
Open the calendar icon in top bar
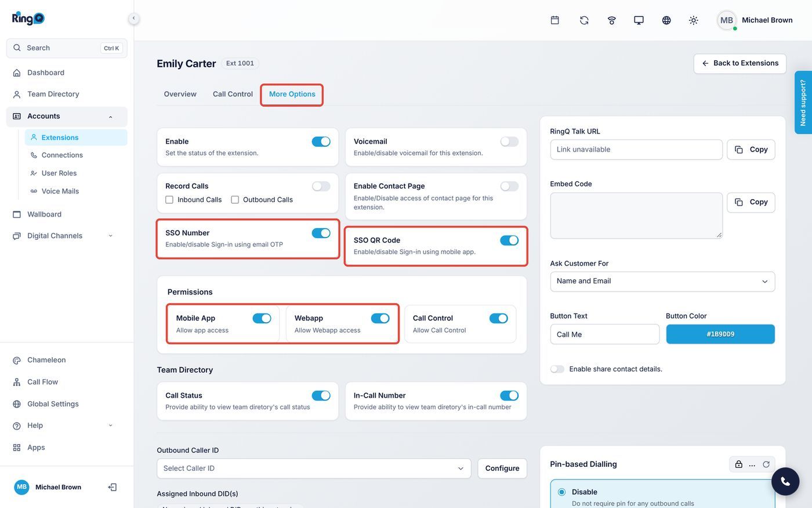click(554, 20)
